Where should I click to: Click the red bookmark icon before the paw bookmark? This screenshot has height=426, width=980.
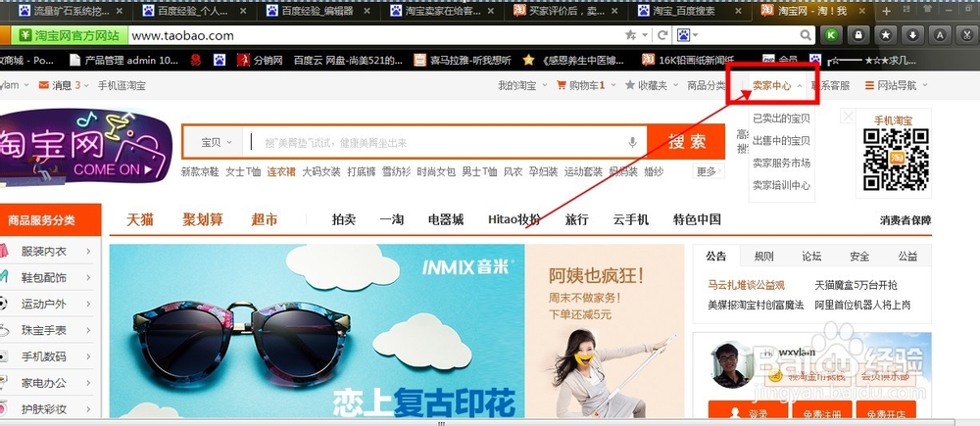(196, 60)
